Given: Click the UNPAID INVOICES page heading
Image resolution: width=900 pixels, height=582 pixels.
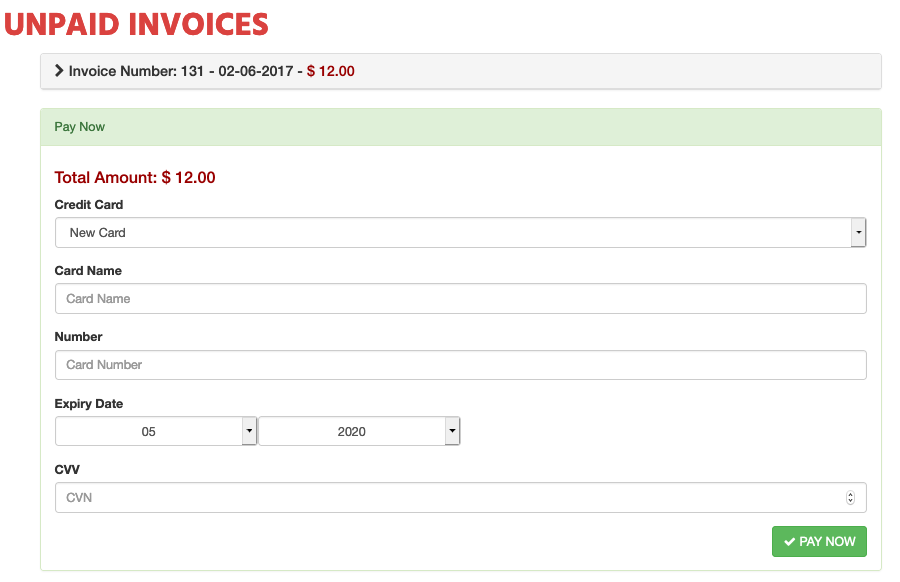Looking at the screenshot, I should pos(137,24).
